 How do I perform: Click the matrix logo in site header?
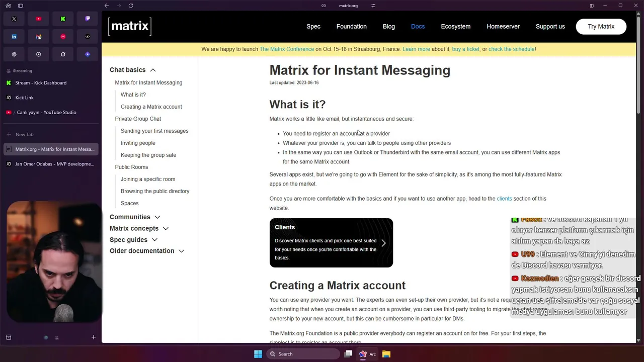[x=130, y=27]
